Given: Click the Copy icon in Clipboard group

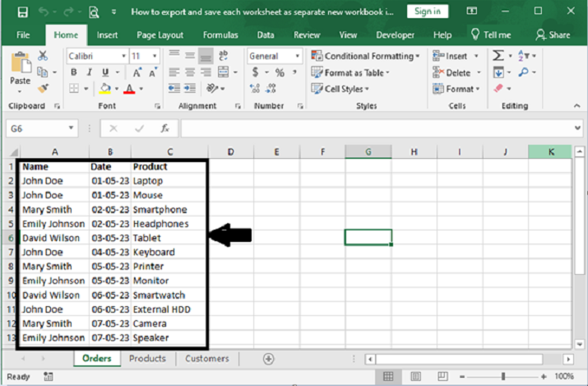Looking at the screenshot, I should click(x=43, y=72).
